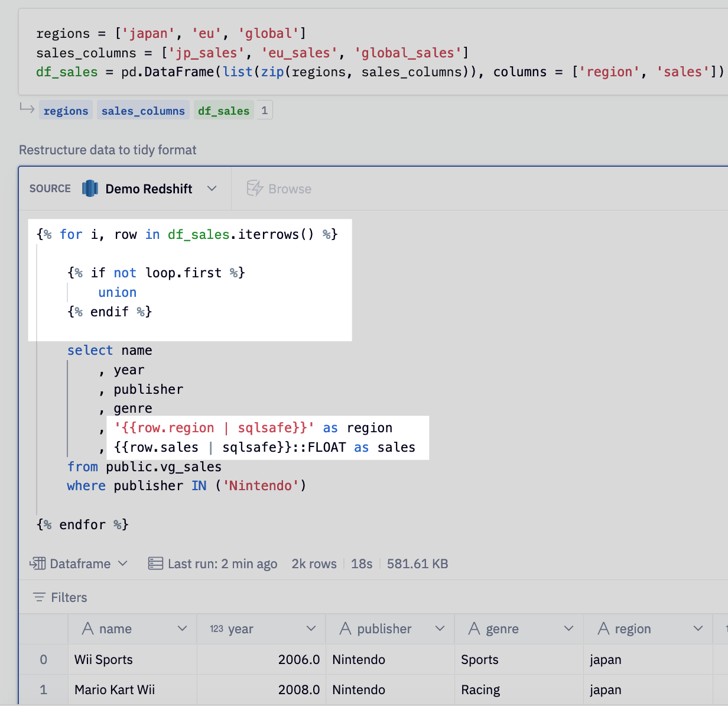Click the output arrow icon beside variable pills
The height and width of the screenshot is (706, 728).
click(27, 109)
